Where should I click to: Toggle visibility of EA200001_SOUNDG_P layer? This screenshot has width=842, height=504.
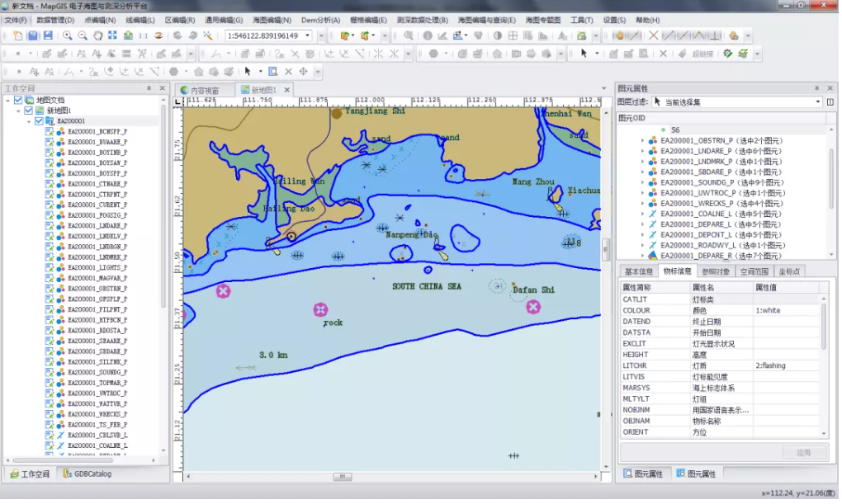(50, 373)
